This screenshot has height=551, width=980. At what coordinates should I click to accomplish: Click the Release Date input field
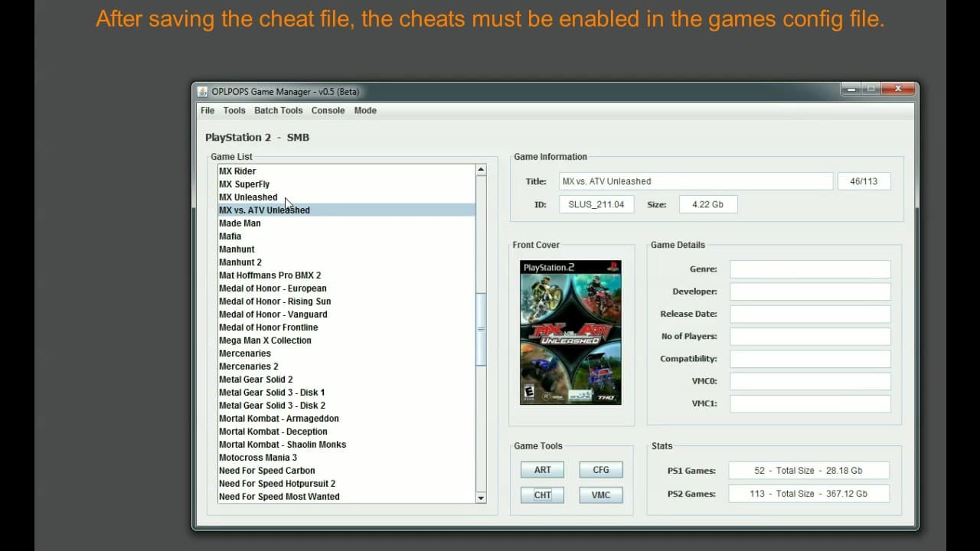coord(810,314)
